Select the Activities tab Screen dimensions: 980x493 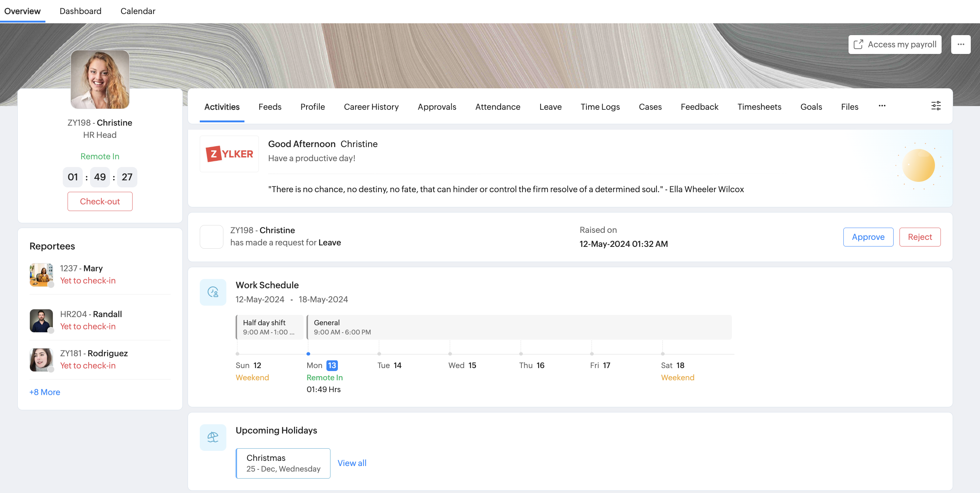coord(222,106)
